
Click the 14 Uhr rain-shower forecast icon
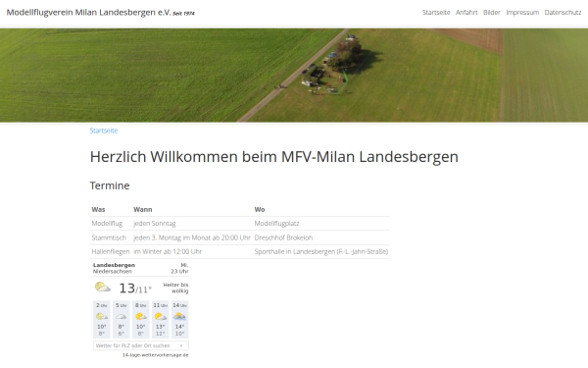[x=180, y=317]
